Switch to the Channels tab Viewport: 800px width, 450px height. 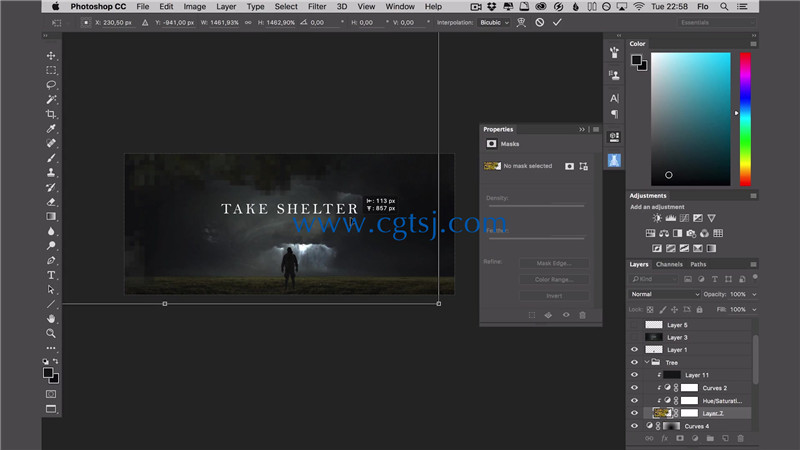pyautogui.click(x=669, y=264)
